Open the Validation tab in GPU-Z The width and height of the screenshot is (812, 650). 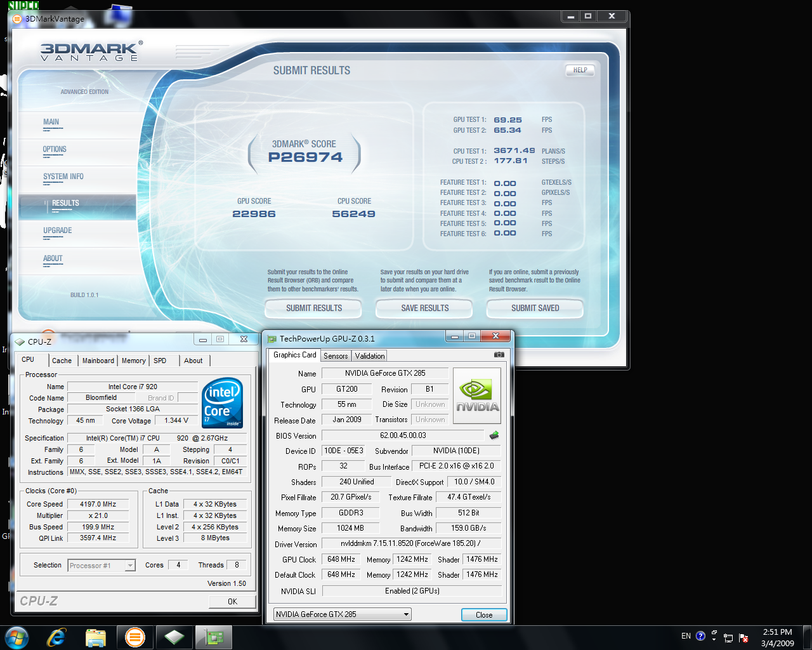pyautogui.click(x=370, y=356)
